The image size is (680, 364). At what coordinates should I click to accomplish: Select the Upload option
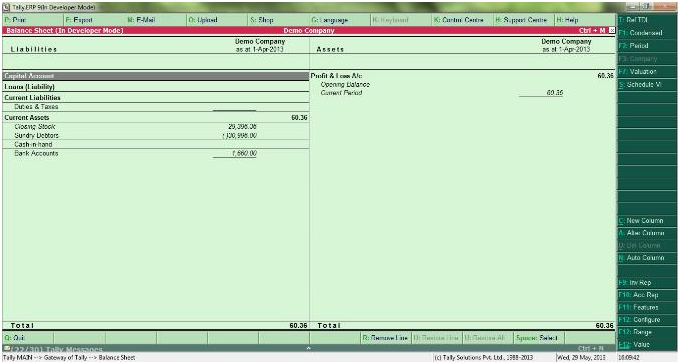[x=217, y=20]
